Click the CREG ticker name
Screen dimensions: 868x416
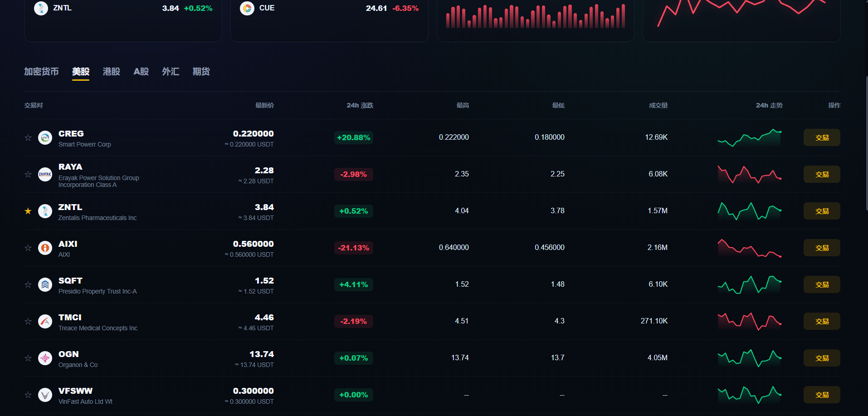point(71,134)
